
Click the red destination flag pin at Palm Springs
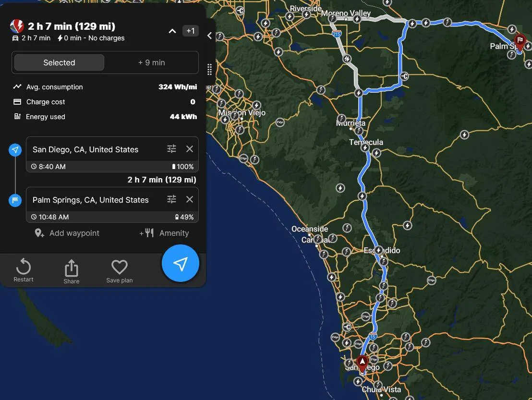520,42
